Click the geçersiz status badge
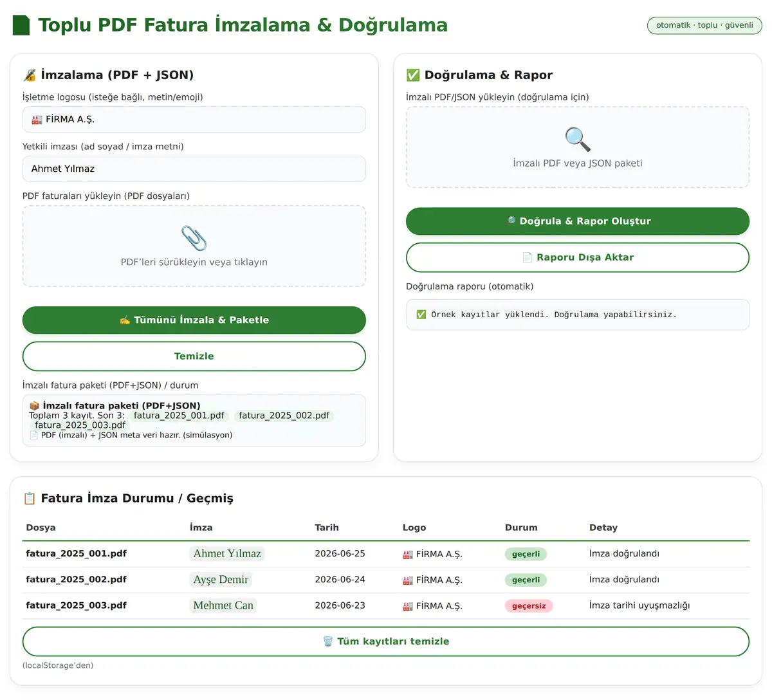 [x=529, y=606]
